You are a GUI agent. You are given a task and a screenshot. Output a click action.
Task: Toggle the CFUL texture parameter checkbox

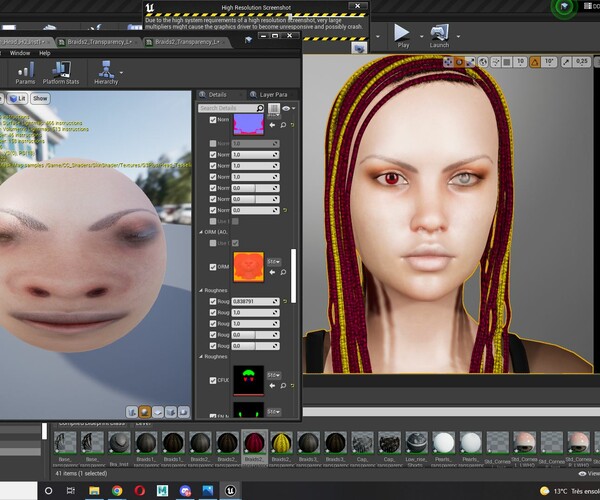coord(213,380)
